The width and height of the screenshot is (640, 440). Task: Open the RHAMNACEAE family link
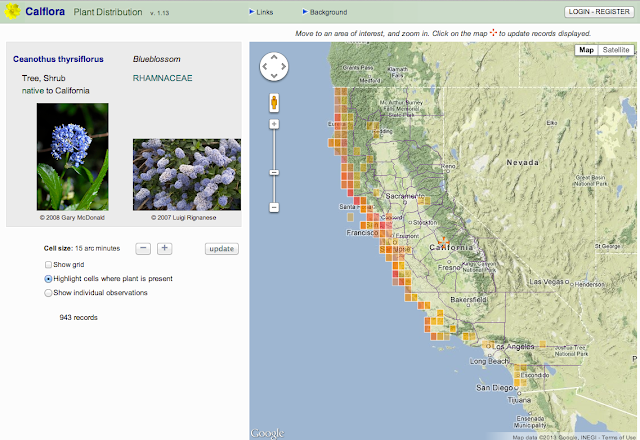[162, 78]
